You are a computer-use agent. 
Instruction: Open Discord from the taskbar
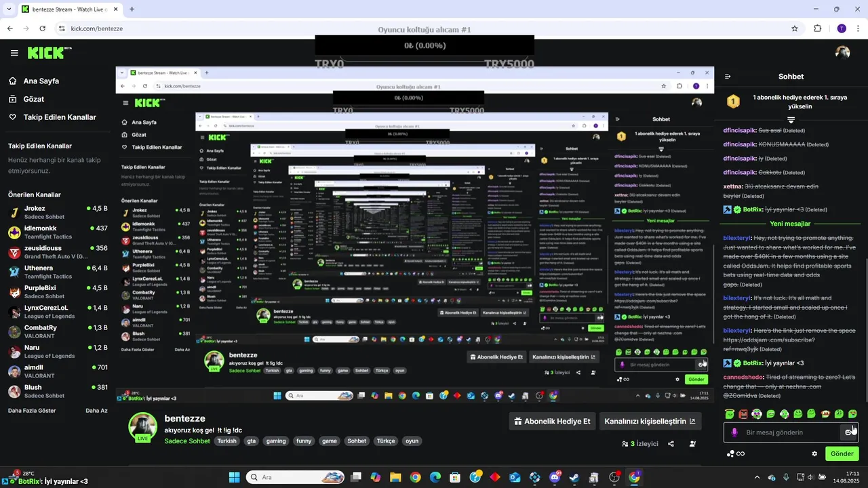pyautogui.click(x=555, y=477)
